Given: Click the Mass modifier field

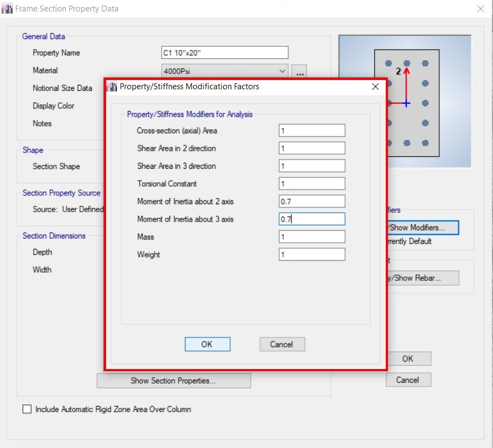Looking at the screenshot, I should [311, 236].
